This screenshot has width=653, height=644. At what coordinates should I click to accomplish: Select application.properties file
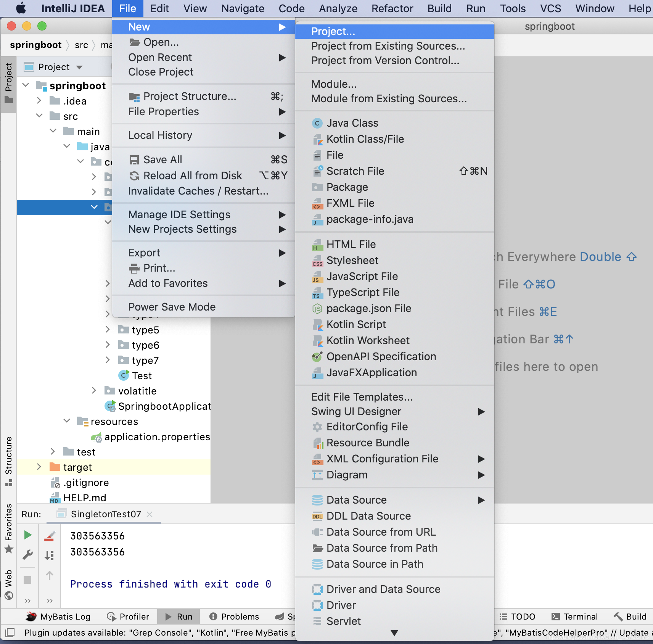(x=157, y=437)
